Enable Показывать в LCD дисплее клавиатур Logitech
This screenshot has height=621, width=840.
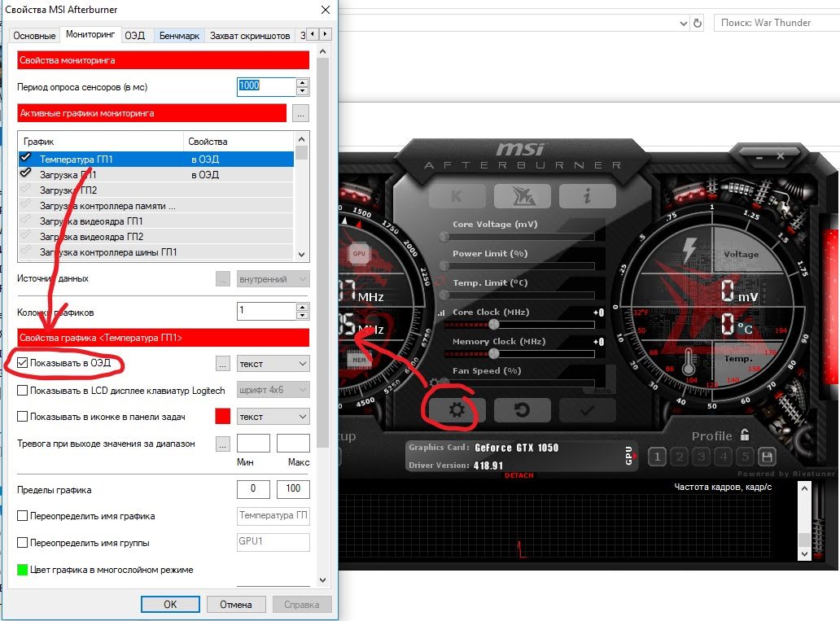coord(22,390)
